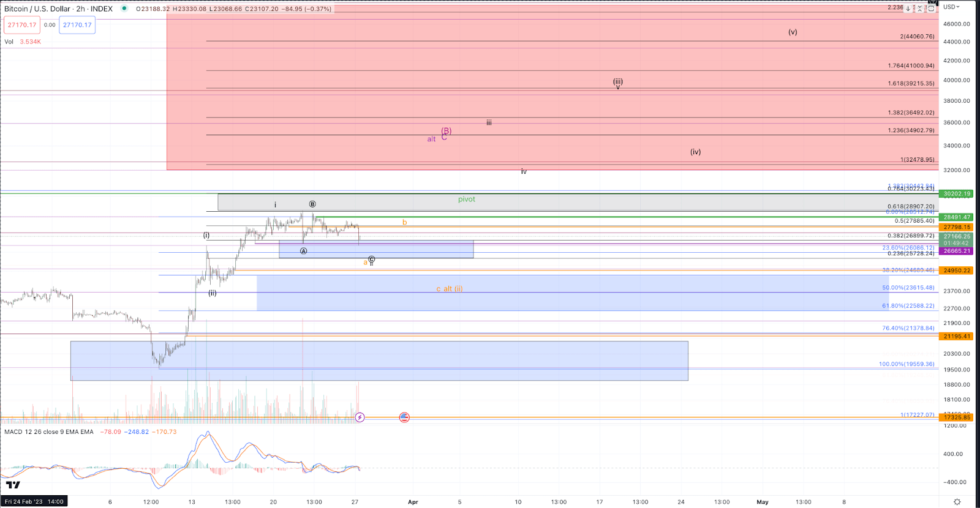The height and width of the screenshot is (508, 980).
Task: Click the down arrow pane button
Action: 908,9
